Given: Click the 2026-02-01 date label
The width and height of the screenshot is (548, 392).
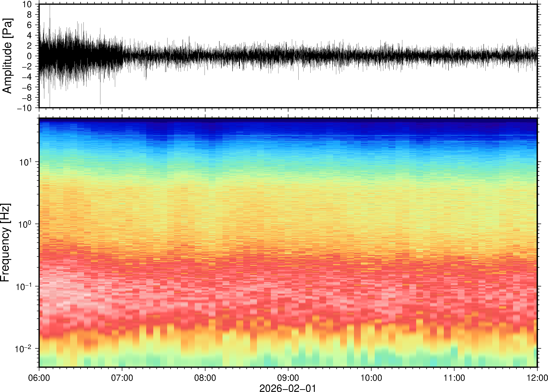Looking at the screenshot, I should [x=287, y=388].
